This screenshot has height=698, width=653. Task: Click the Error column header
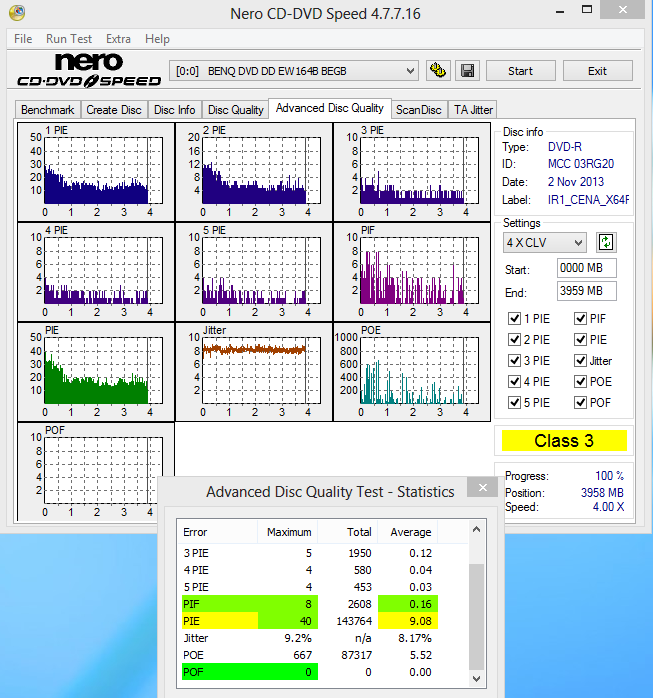pyautogui.click(x=217, y=532)
